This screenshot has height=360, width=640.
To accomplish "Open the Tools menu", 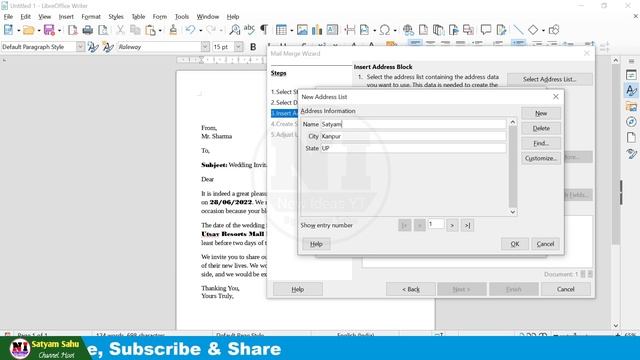I will 182,17.
